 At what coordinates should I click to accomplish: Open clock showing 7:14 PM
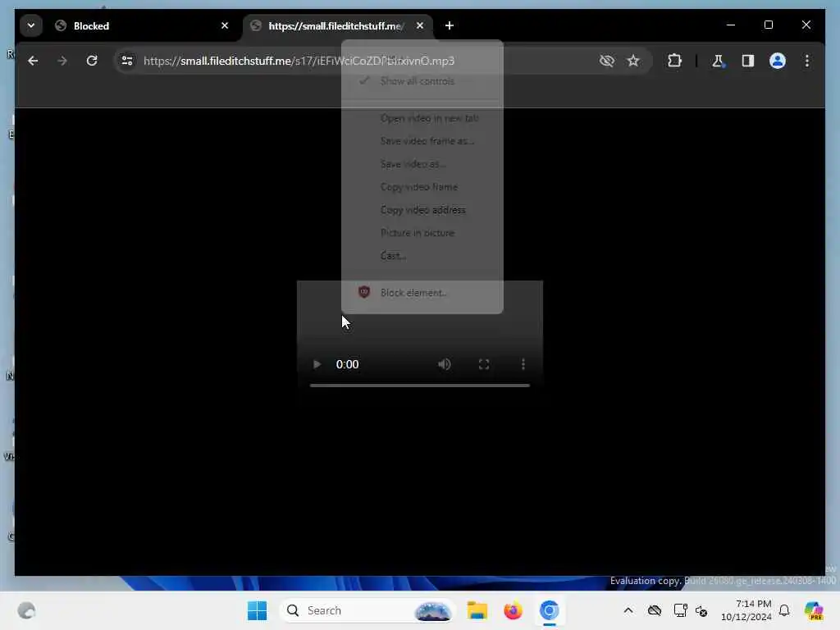pyautogui.click(x=746, y=610)
